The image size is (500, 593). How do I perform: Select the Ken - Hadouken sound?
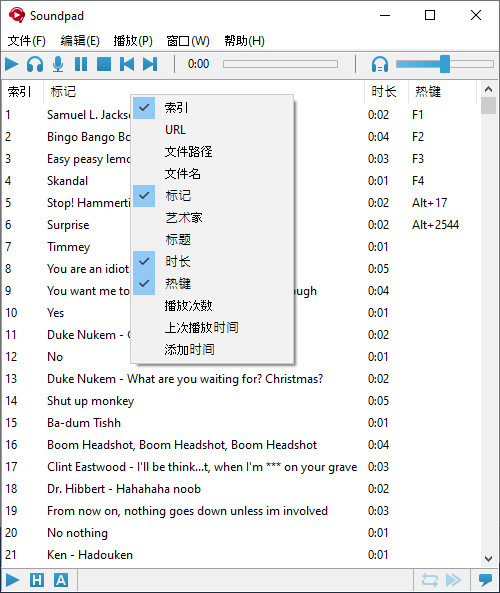click(240, 554)
